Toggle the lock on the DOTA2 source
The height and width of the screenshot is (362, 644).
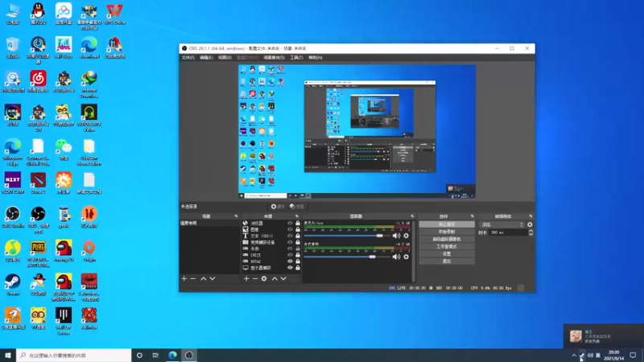click(x=298, y=261)
